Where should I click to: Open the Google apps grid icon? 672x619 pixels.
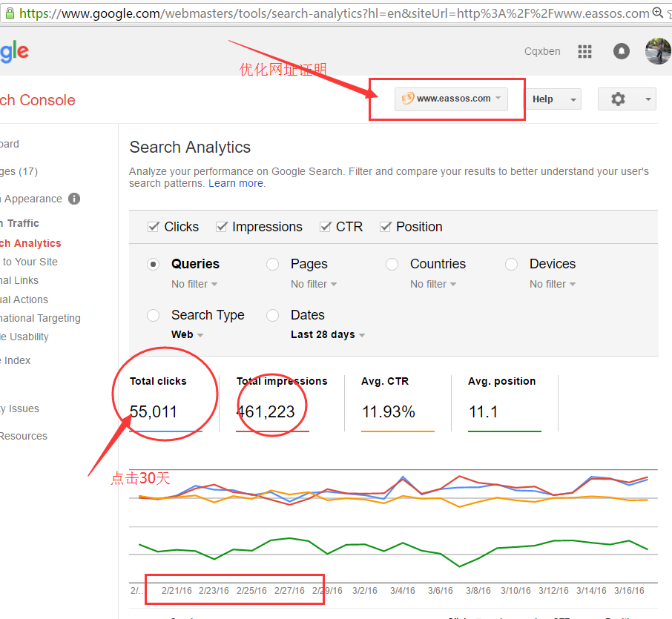584,51
